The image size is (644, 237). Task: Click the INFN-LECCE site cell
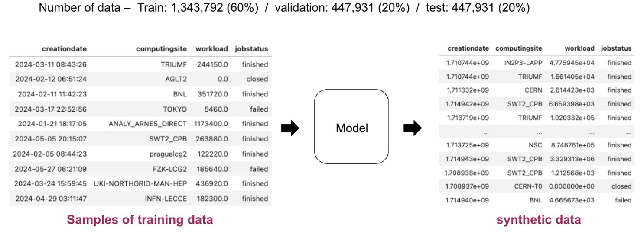click(166, 199)
